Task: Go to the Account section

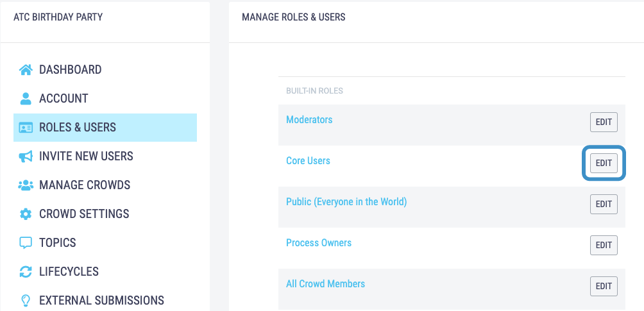Action: point(64,99)
